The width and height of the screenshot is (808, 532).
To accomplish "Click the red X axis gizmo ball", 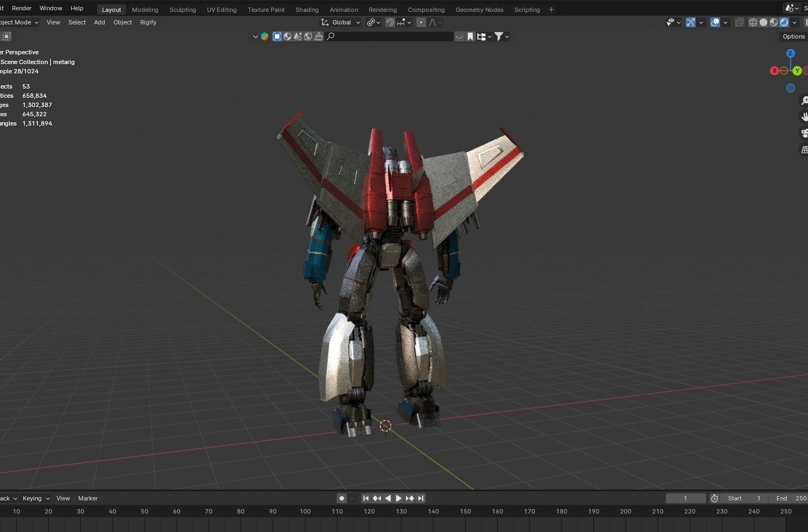I will click(x=774, y=71).
